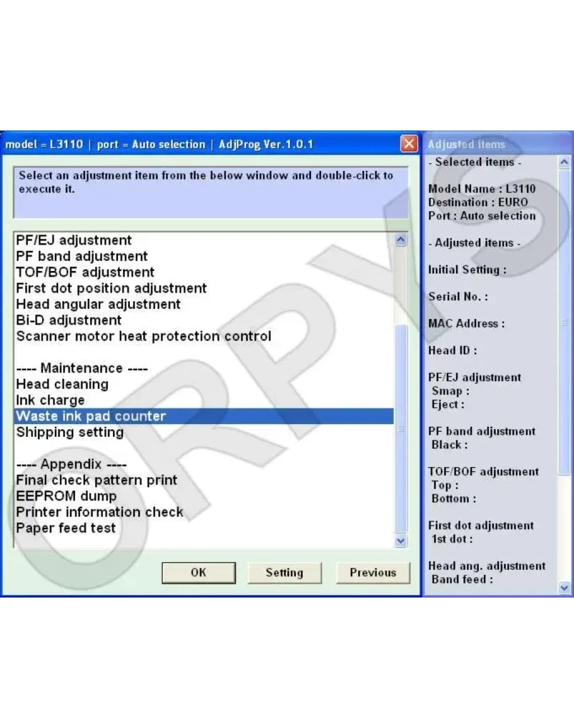Select TOF/BOF adjustment in list
574x728 pixels.
(85, 272)
